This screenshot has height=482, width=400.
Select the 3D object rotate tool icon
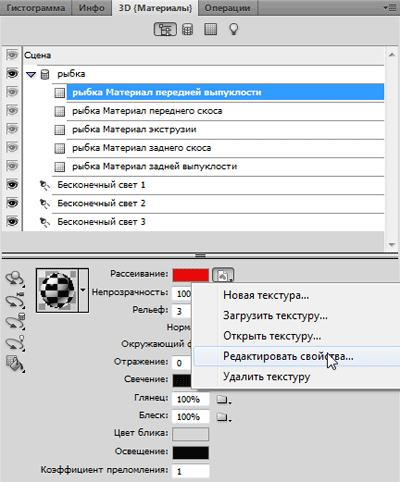[x=15, y=279]
